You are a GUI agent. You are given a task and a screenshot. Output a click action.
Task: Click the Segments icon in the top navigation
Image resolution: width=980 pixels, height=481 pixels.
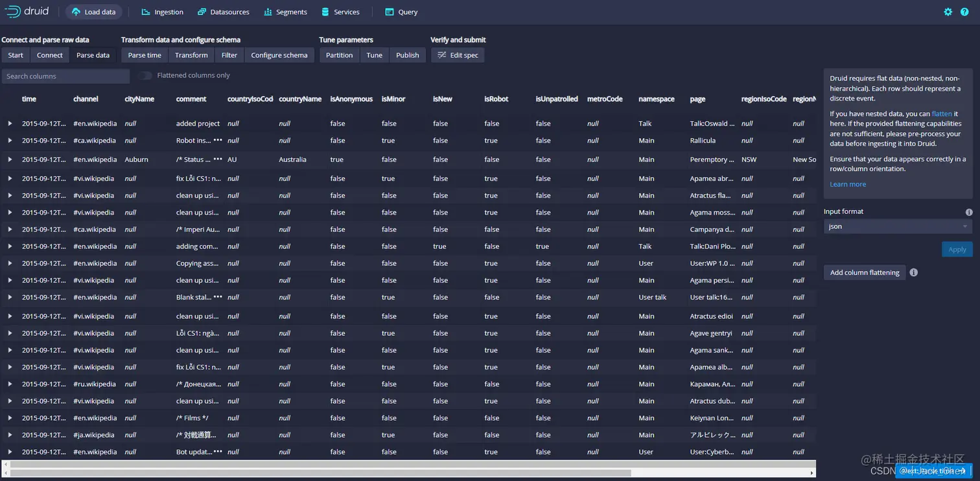pyautogui.click(x=268, y=12)
